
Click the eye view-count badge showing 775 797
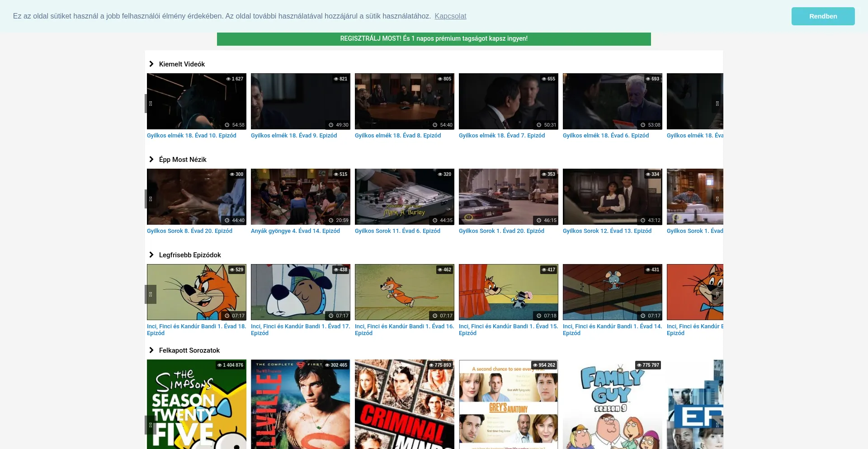[648, 365]
